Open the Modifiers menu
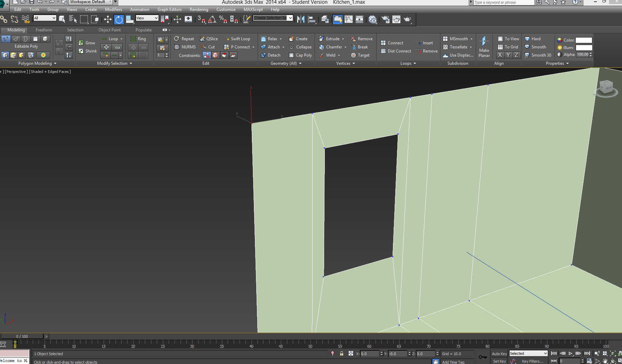622x364 pixels. coord(113,10)
